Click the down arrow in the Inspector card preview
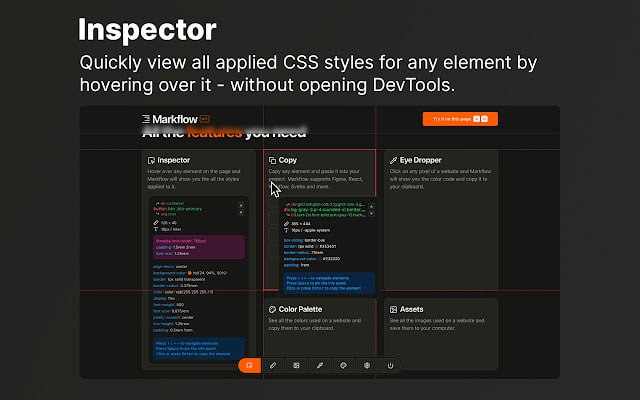This screenshot has height=400, width=640. tap(241, 212)
